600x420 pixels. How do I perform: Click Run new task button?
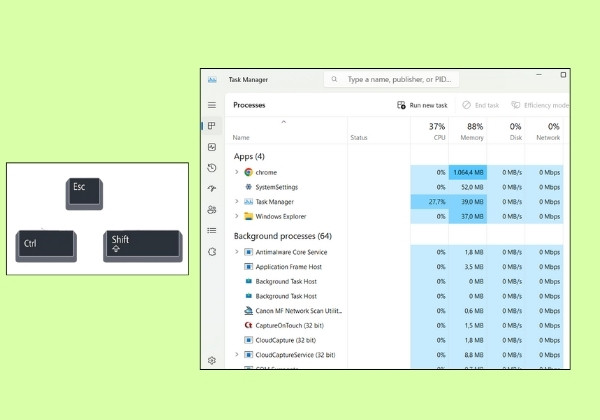[422, 105]
